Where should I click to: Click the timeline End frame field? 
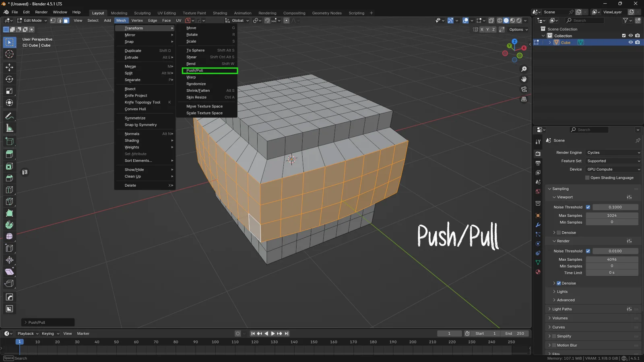coord(515,333)
